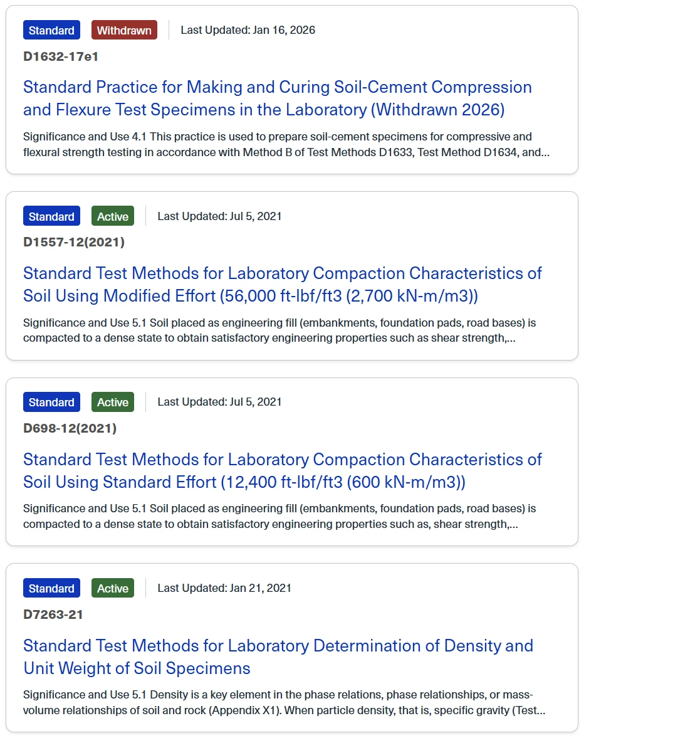700x738 pixels.
Task: Select the designation D698-12(2021)
Action: tap(70, 428)
